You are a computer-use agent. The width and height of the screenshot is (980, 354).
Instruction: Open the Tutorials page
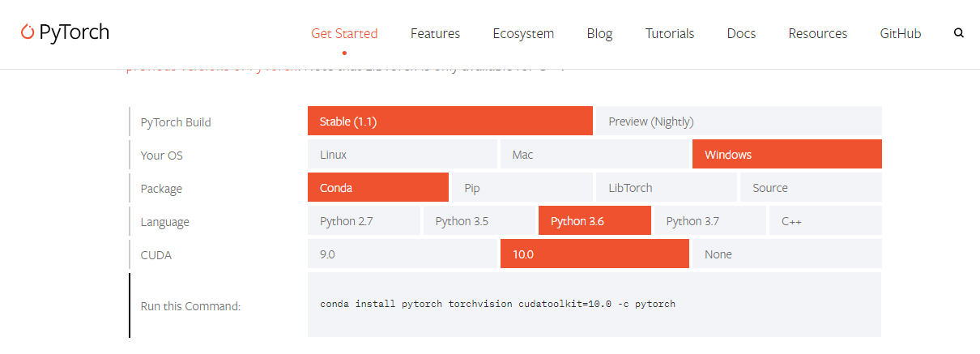(x=670, y=33)
